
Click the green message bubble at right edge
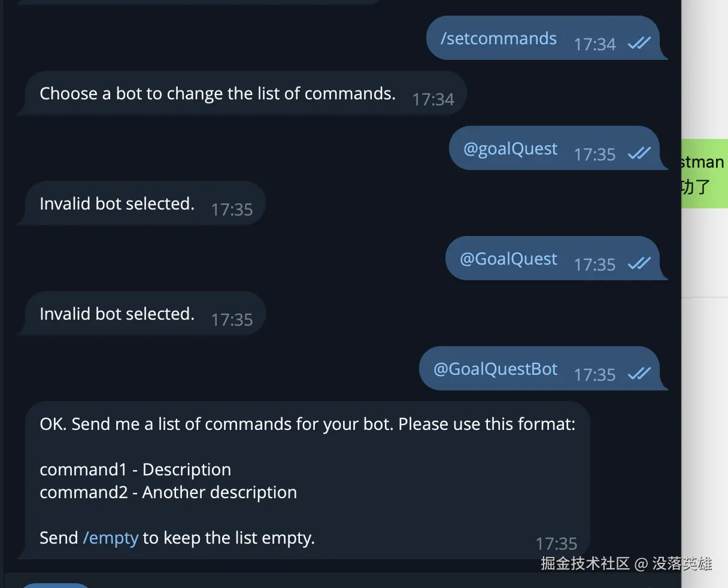(704, 174)
